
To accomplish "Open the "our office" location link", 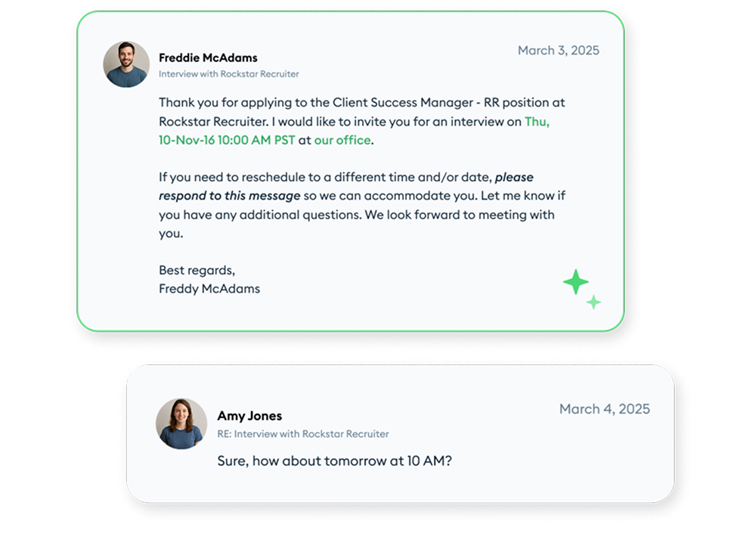I will tap(342, 140).
